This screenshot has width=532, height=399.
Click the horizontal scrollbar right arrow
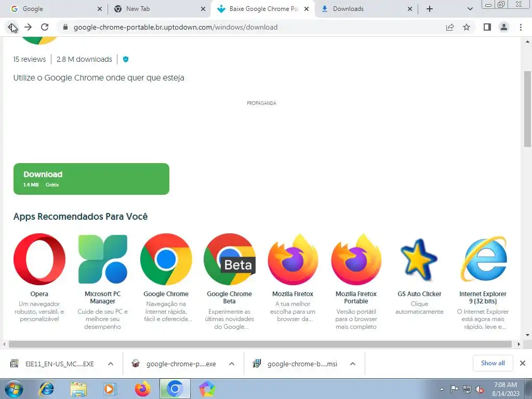518,344
